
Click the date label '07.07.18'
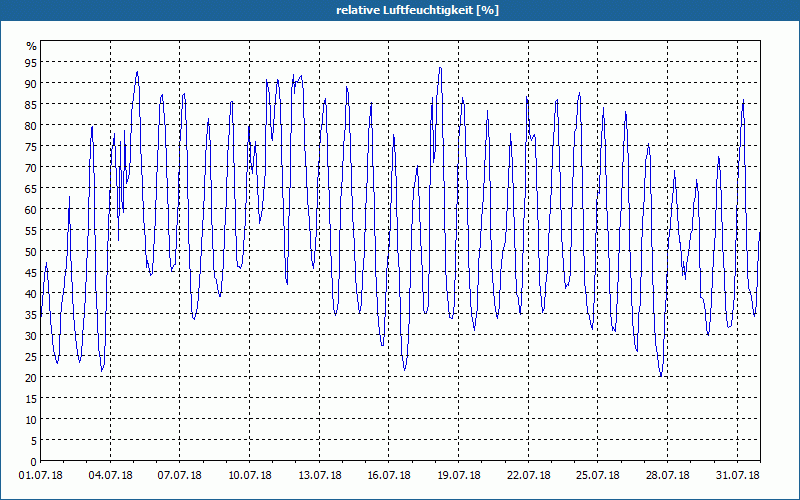pos(180,476)
